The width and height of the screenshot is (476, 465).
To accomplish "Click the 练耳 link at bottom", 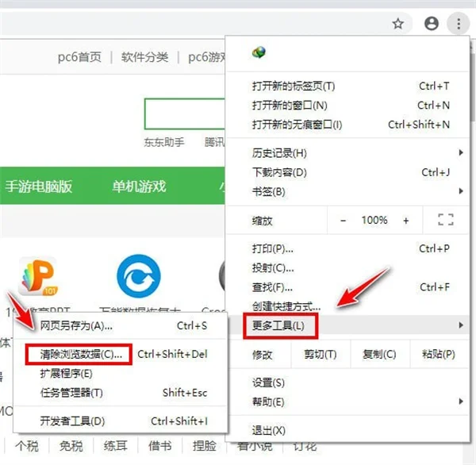I will coord(115,446).
